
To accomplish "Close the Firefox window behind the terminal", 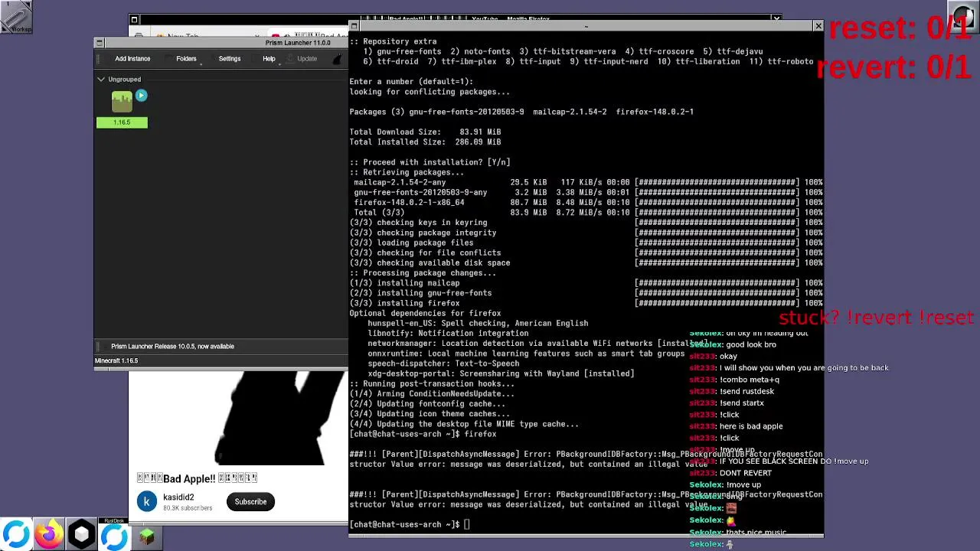I will point(776,18).
